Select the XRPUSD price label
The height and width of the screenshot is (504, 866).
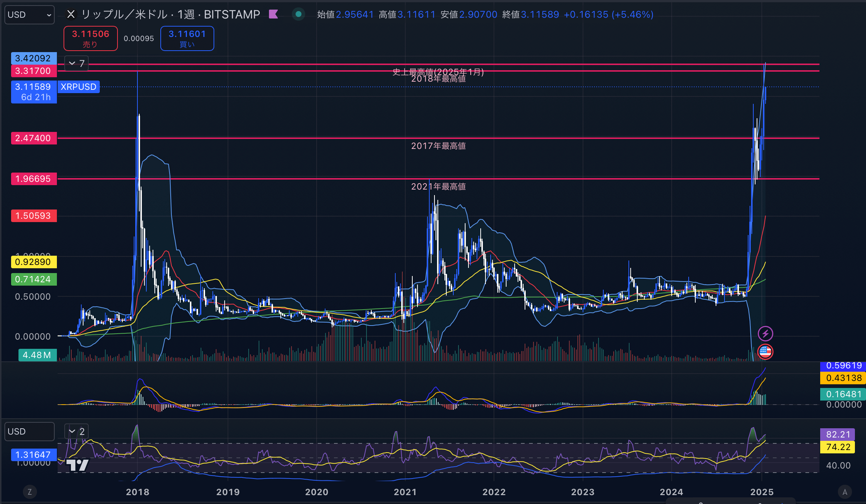78,87
